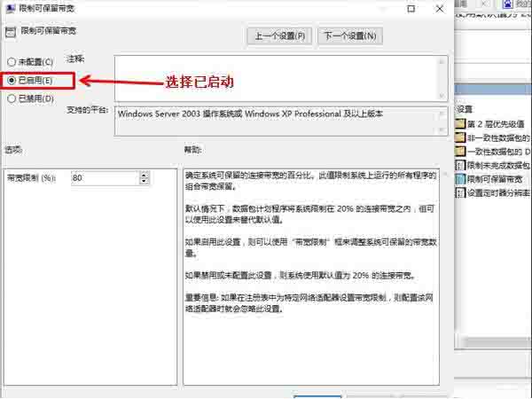Image resolution: width=532 pixels, height=399 pixels.
Task: Open the 一致性数据包 folder icon
Action: (459, 152)
